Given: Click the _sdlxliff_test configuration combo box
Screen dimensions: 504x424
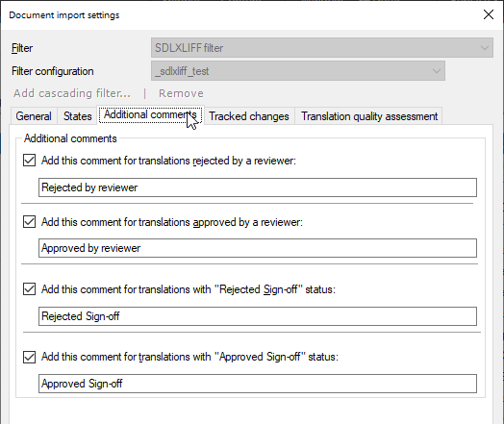Looking at the screenshot, I should click(298, 71).
